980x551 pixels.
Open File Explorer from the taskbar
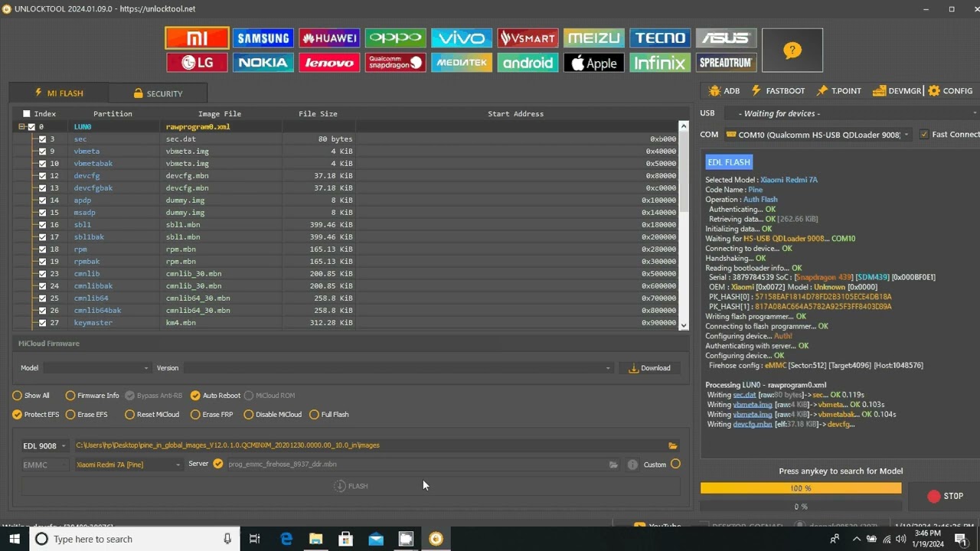(315, 539)
